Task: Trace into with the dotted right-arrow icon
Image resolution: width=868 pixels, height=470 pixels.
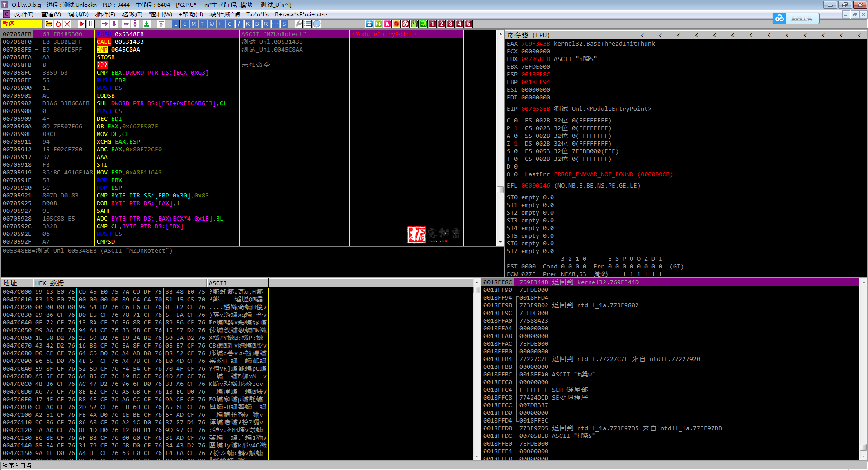Action: click(x=126, y=24)
